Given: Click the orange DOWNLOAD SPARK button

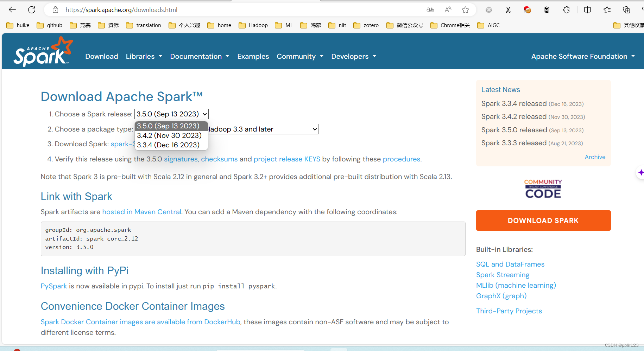Looking at the screenshot, I should tap(543, 221).
